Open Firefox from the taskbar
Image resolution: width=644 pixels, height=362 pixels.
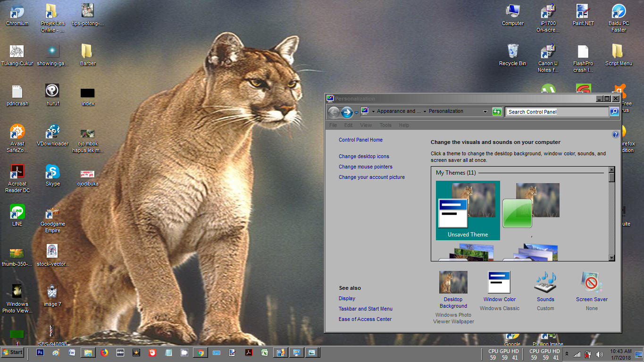point(104,353)
